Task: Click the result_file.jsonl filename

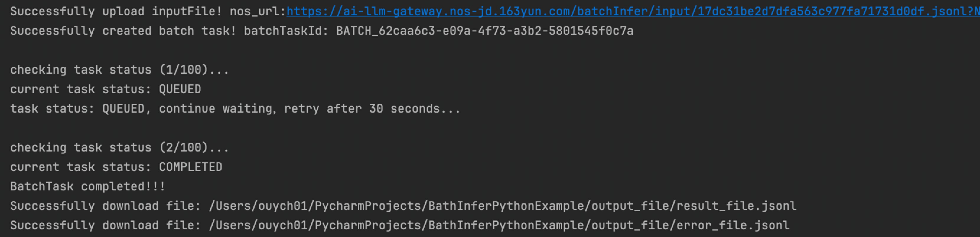Action: [736, 206]
